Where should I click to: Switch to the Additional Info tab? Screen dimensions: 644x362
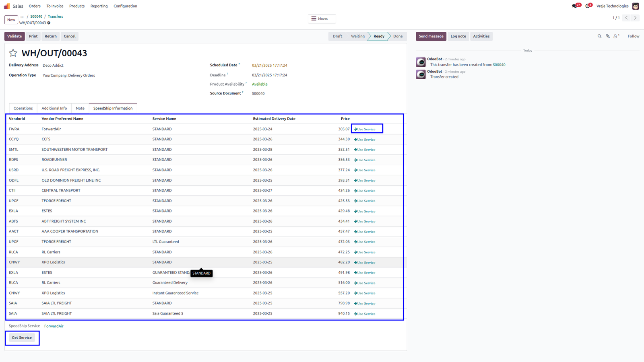click(54, 108)
